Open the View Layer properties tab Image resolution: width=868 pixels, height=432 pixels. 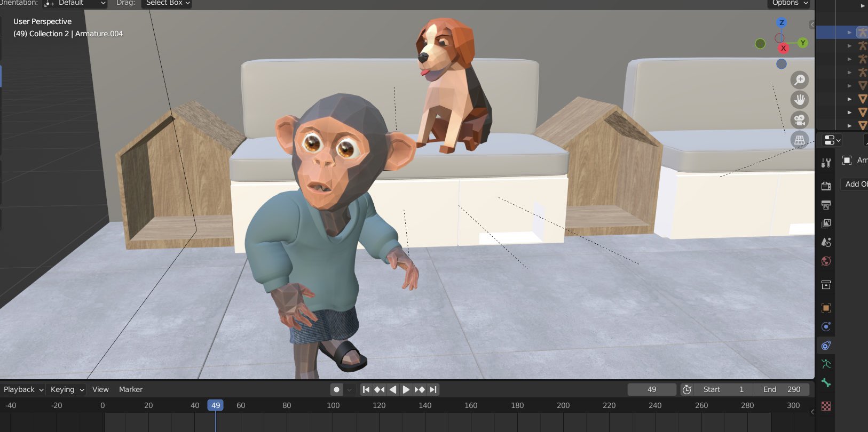826,223
